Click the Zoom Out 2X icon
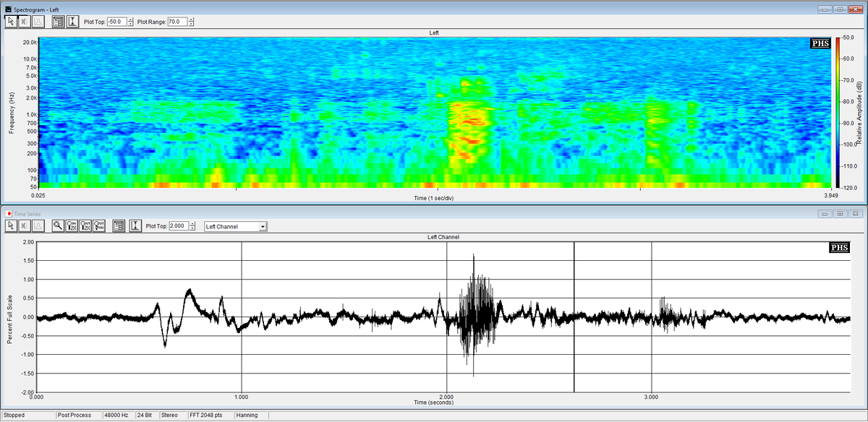This screenshot has width=868, height=422. pyautogui.click(x=86, y=226)
